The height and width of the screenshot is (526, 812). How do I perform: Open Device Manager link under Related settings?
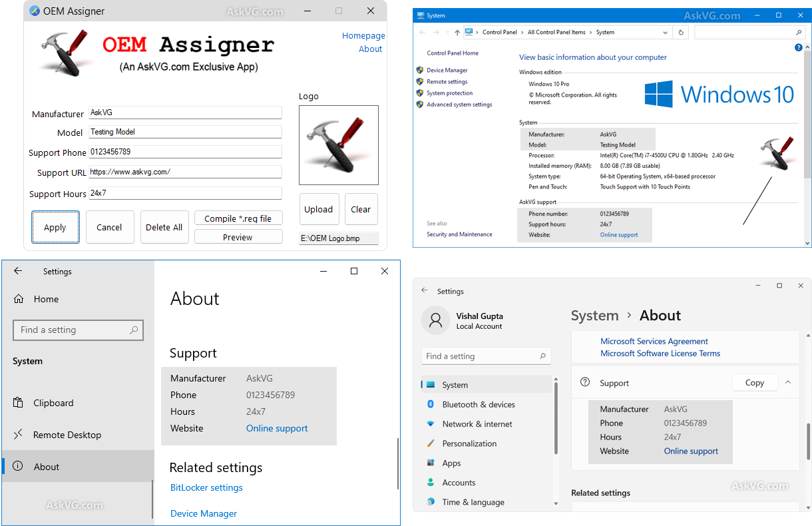click(204, 513)
